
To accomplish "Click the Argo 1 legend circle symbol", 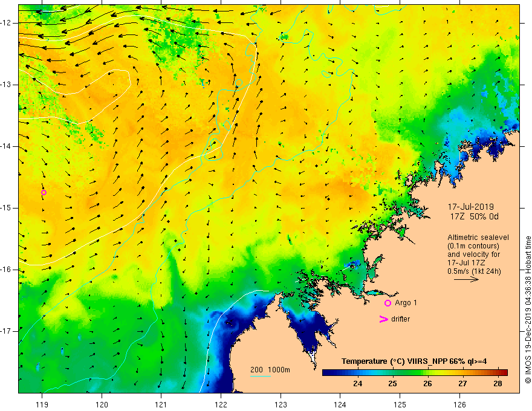I will [388, 303].
